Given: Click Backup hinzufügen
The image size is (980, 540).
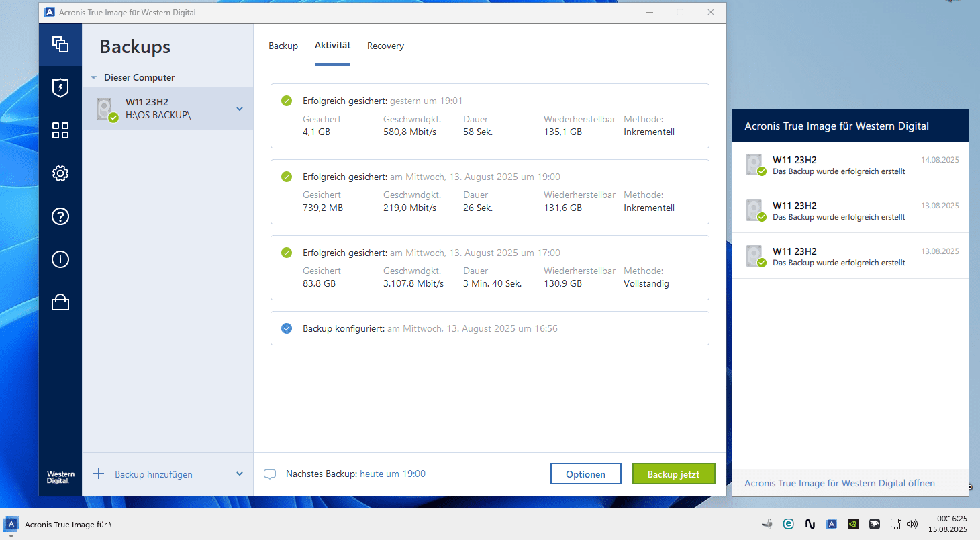Looking at the screenshot, I should click(x=154, y=474).
